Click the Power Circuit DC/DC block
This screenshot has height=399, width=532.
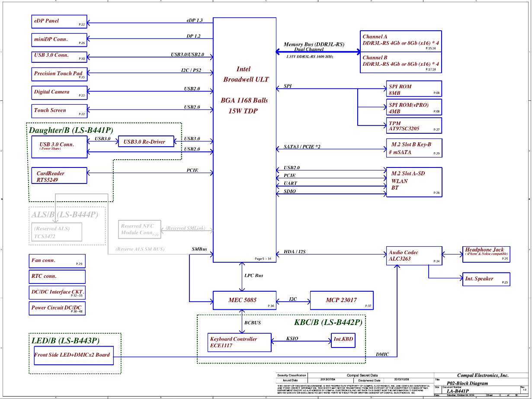coord(57,309)
